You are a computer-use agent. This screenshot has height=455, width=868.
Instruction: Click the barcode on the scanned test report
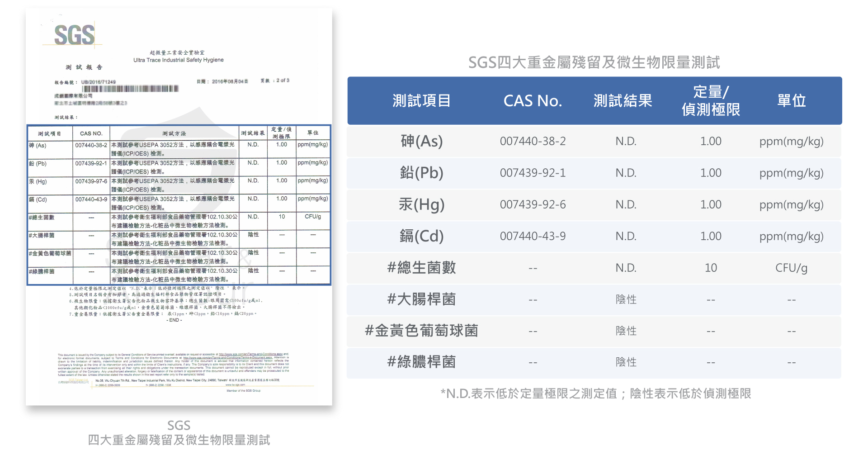(130, 89)
